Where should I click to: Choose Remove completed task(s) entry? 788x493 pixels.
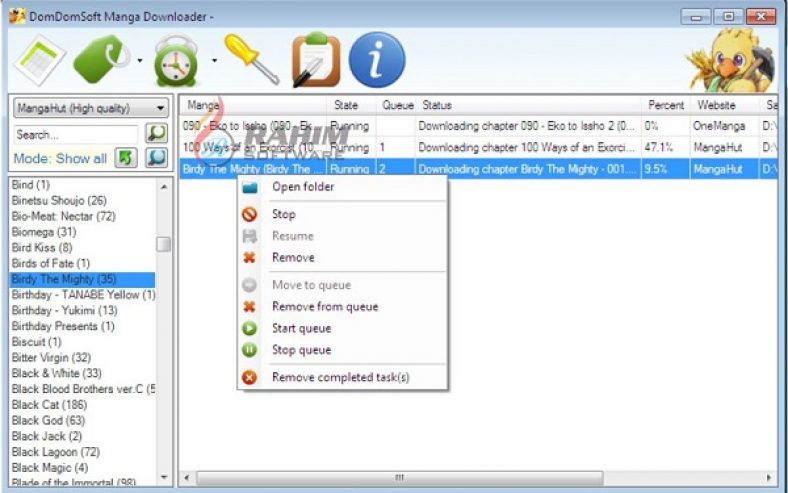pyautogui.click(x=343, y=377)
